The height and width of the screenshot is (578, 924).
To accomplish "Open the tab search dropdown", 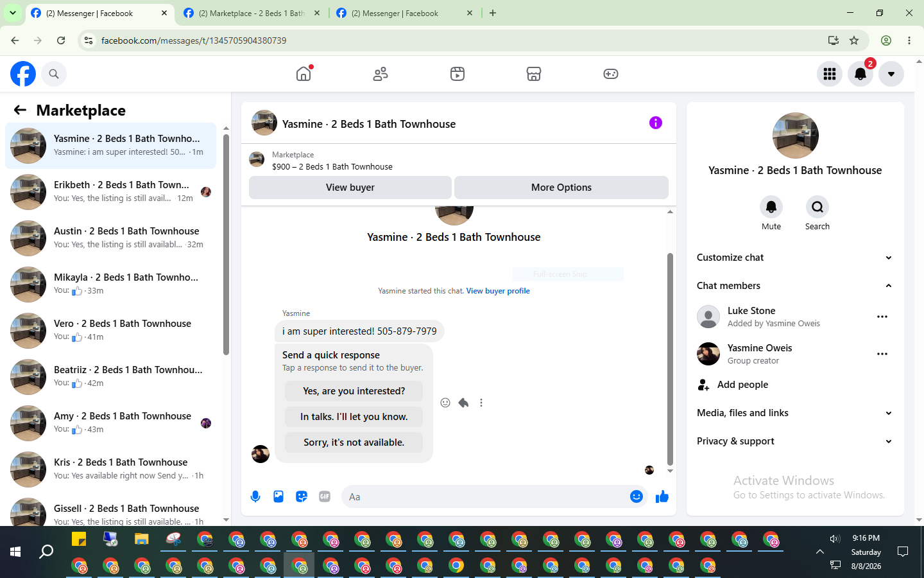I will coord(13,13).
